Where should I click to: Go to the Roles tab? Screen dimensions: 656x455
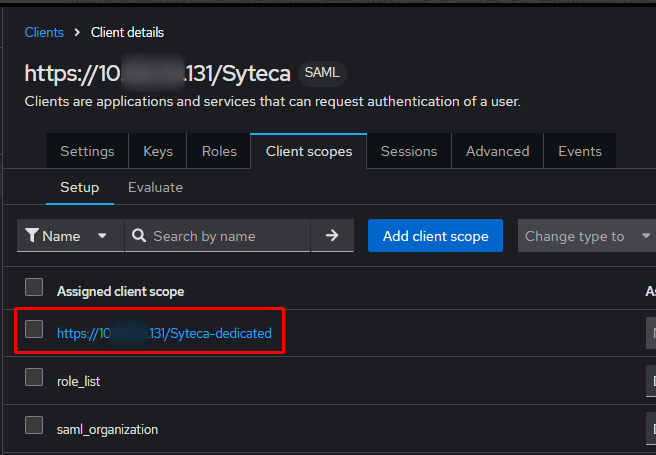[219, 151]
